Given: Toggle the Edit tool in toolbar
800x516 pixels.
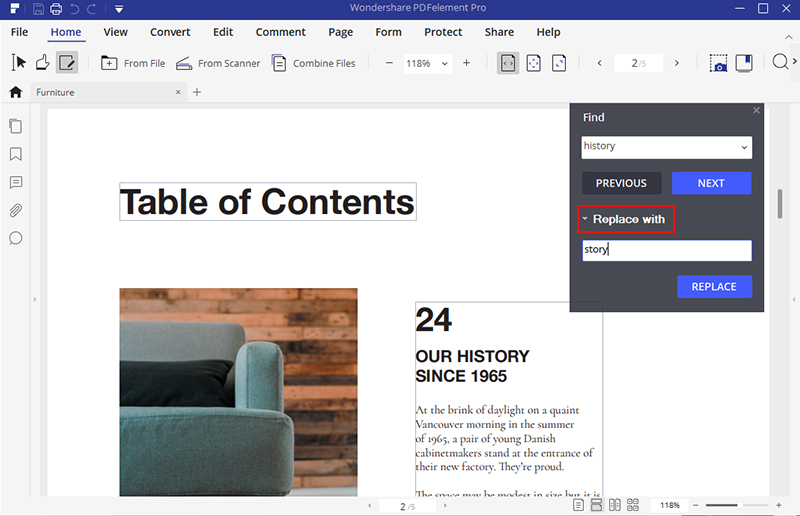Looking at the screenshot, I should [x=67, y=63].
